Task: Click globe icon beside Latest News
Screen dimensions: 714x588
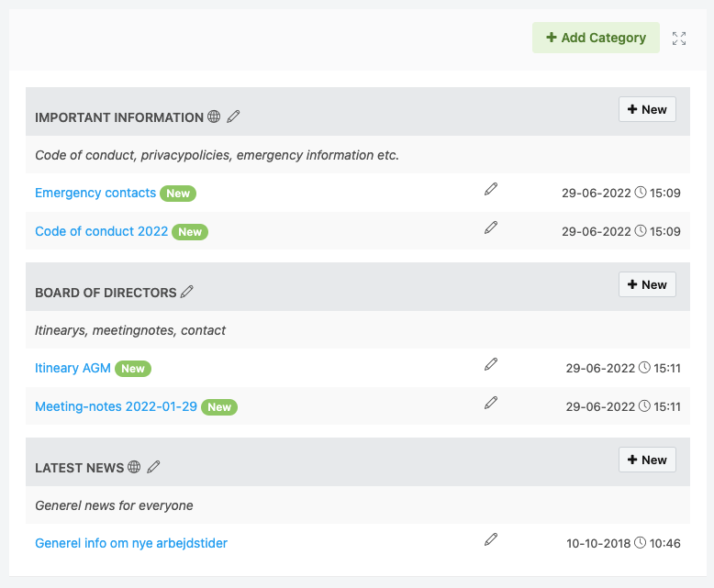Action: point(134,467)
